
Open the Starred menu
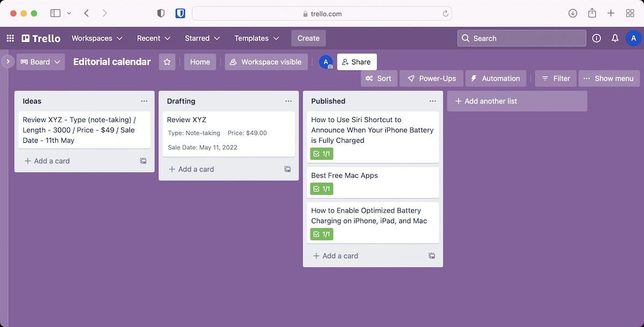click(x=202, y=38)
